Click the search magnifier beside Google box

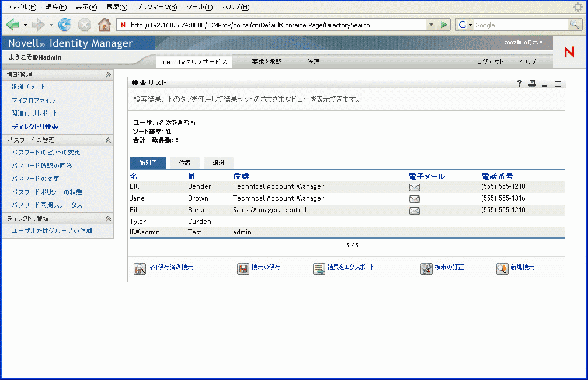pos(575,25)
